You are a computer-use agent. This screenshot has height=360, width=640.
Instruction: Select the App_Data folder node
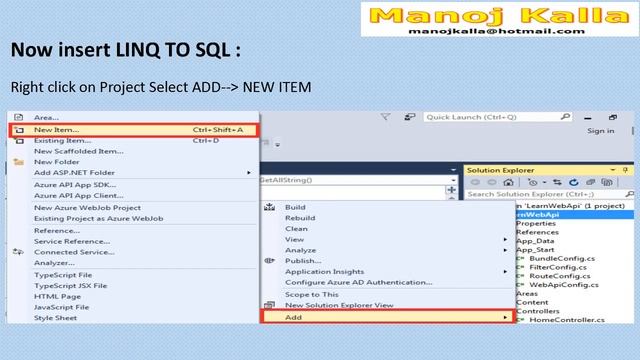click(x=535, y=241)
